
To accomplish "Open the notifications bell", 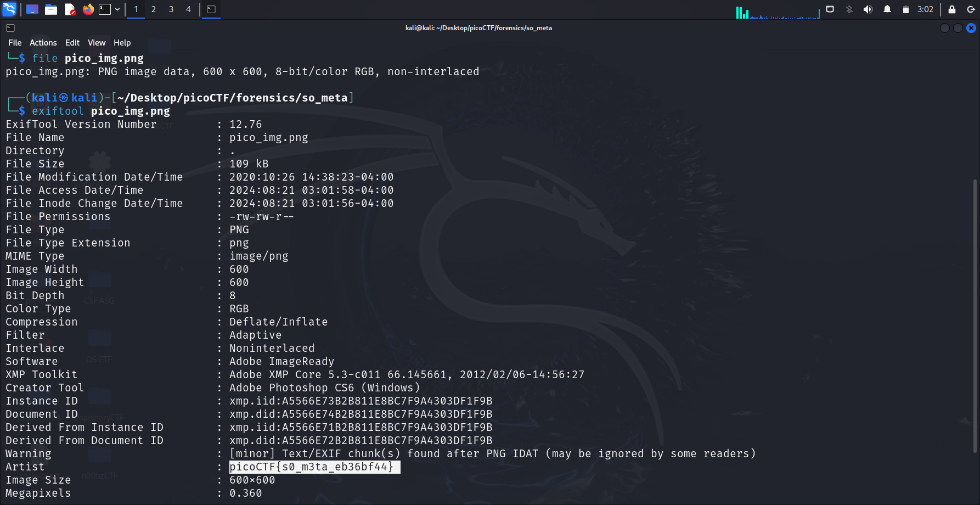I will pos(887,9).
